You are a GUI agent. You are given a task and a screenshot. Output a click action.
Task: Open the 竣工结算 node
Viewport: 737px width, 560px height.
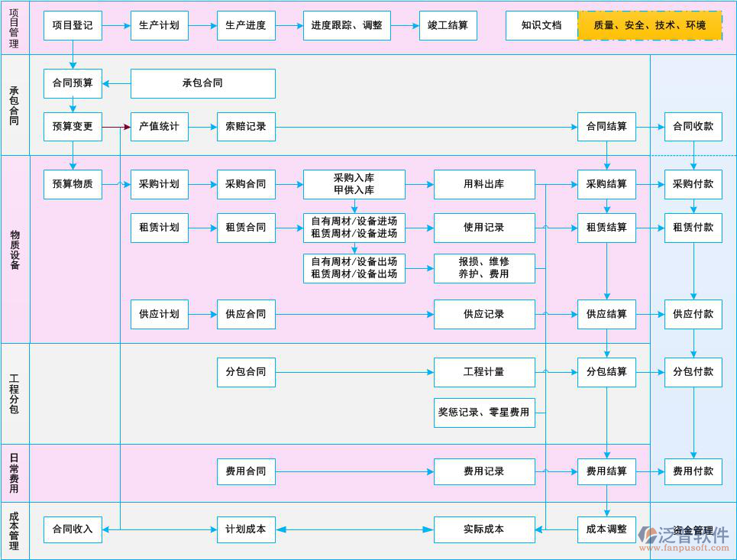[x=448, y=25]
